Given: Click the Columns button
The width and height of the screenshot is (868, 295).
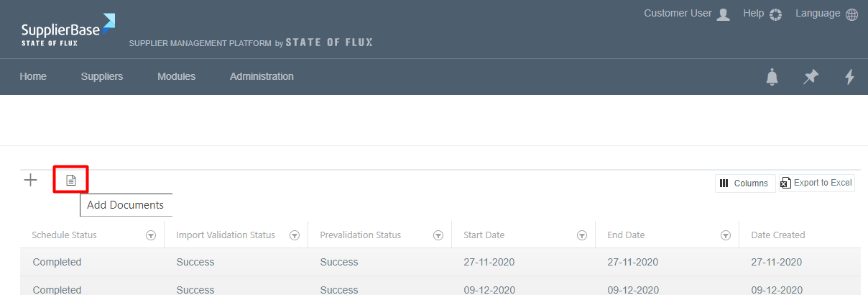Looking at the screenshot, I should [745, 183].
